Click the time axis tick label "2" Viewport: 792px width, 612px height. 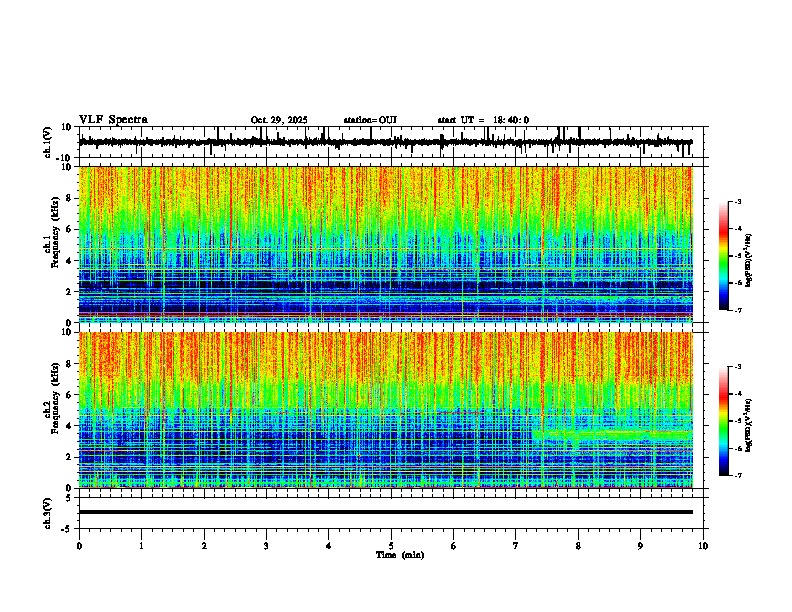(x=204, y=546)
